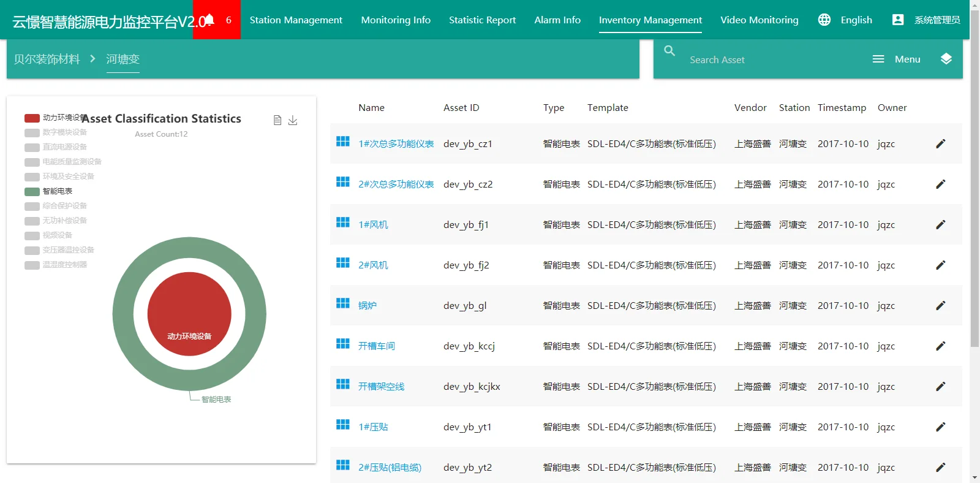Go to the Alarm Info tab
Image resolution: width=980 pixels, height=483 pixels.
[557, 20]
